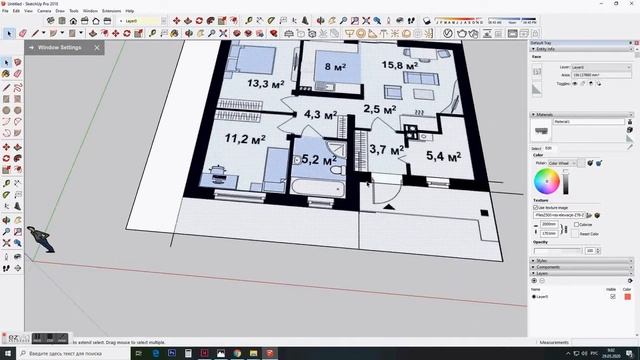Click the Remove Layer minus button
This screenshot has height=360, width=640.
[x=542, y=280]
